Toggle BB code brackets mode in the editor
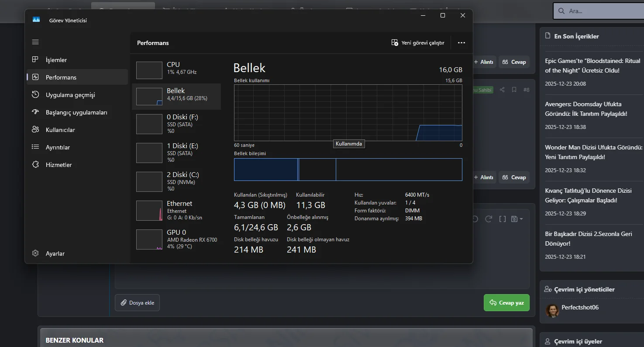Image resolution: width=644 pixels, height=347 pixels. pyautogui.click(x=503, y=219)
